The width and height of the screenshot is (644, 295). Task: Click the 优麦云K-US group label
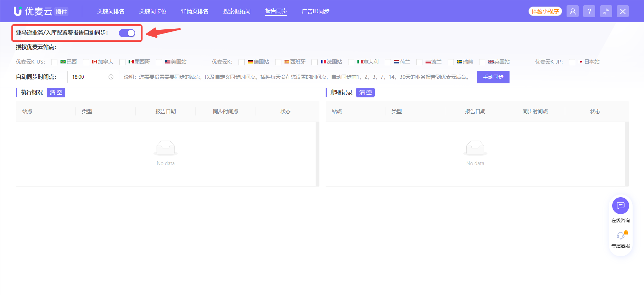coord(30,62)
